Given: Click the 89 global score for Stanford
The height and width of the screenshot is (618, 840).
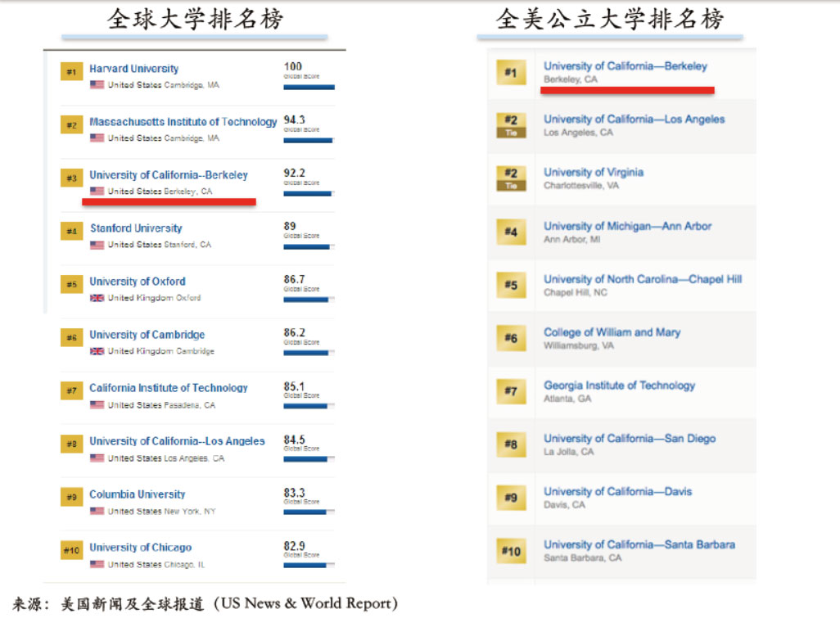Looking at the screenshot, I should 290,226.
